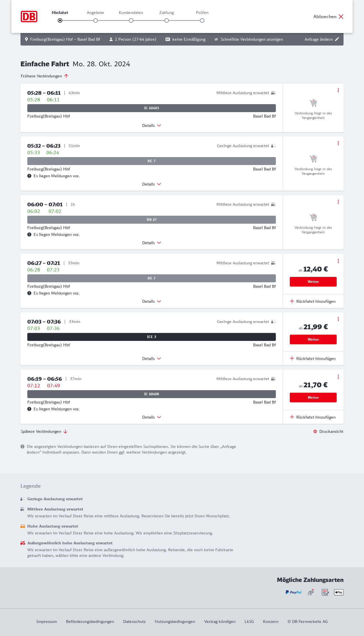364x636 pixels.
Task: Click the Hinfahrt step circle marker
Action: pos(60,20)
